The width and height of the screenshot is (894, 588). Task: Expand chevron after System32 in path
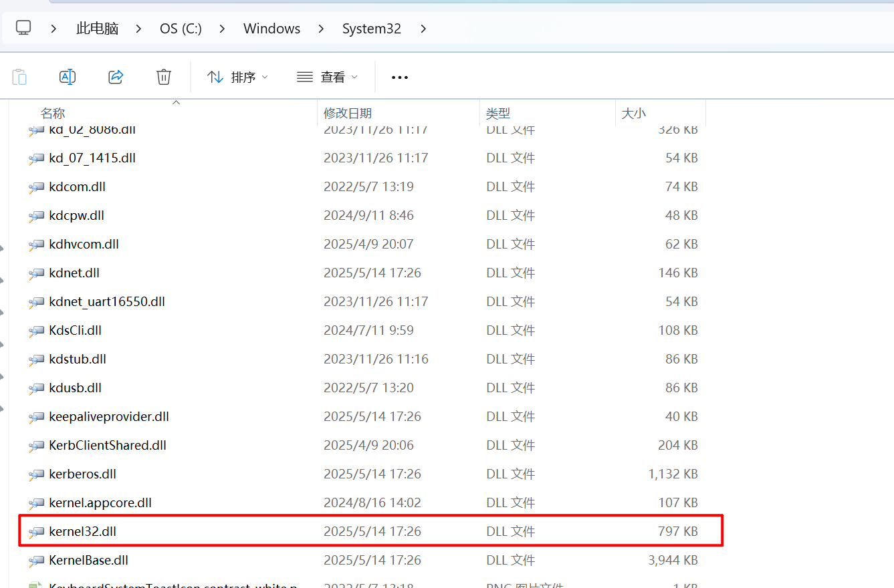tap(423, 29)
